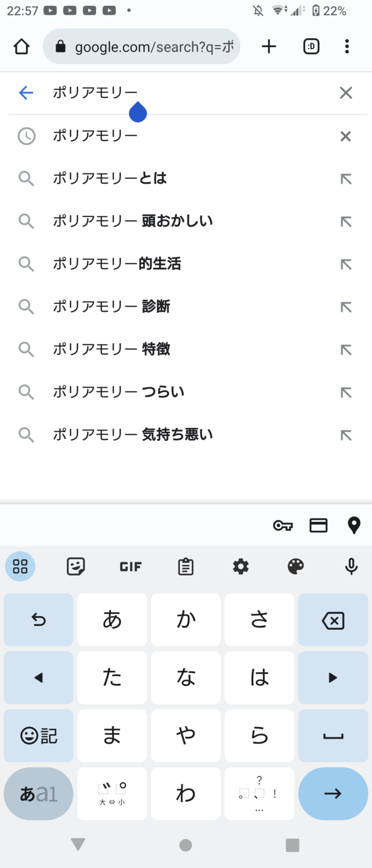The width and height of the screenshot is (372, 868).
Task: Start voice input with microphone
Action: (x=351, y=566)
